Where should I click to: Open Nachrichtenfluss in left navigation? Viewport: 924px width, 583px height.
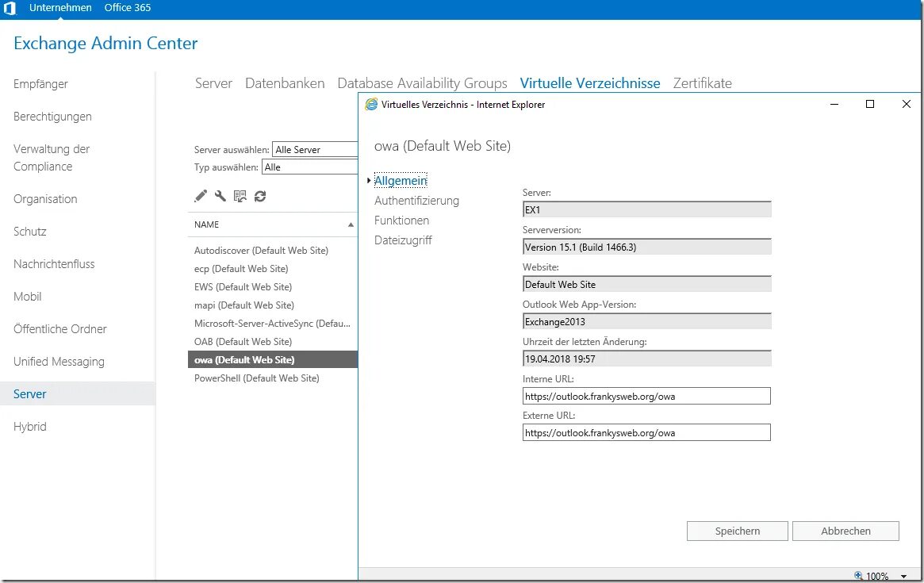(x=54, y=263)
